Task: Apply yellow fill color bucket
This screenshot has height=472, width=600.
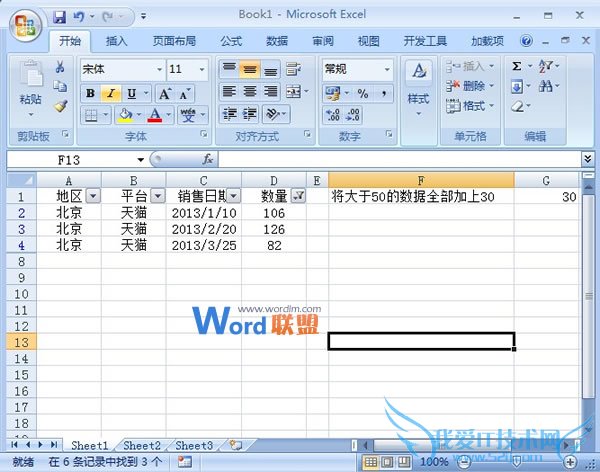Action: click(126, 115)
